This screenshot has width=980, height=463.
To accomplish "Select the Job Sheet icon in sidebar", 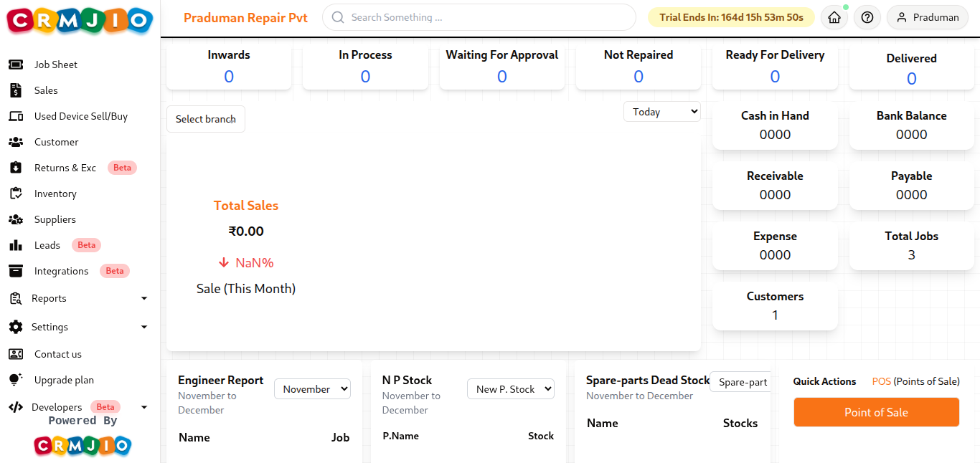I will point(16,64).
